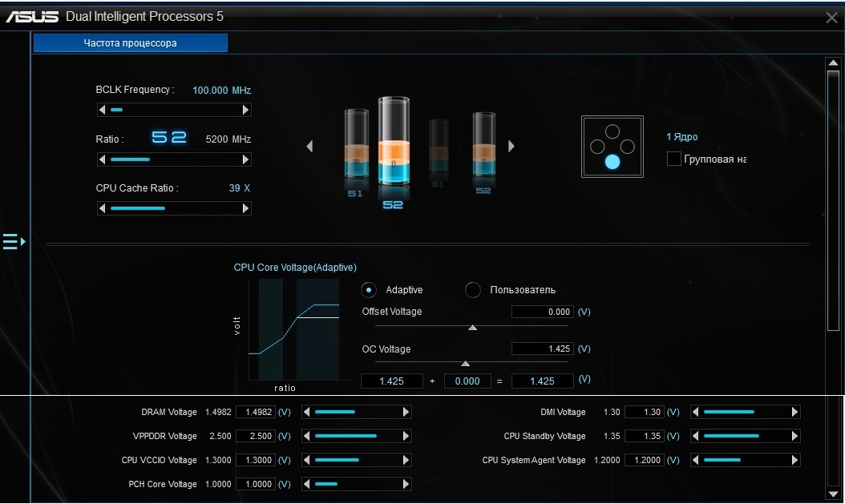Screen dimensions: 845x504
Task: Click the scrollbar down arrow
Action: (x=833, y=494)
